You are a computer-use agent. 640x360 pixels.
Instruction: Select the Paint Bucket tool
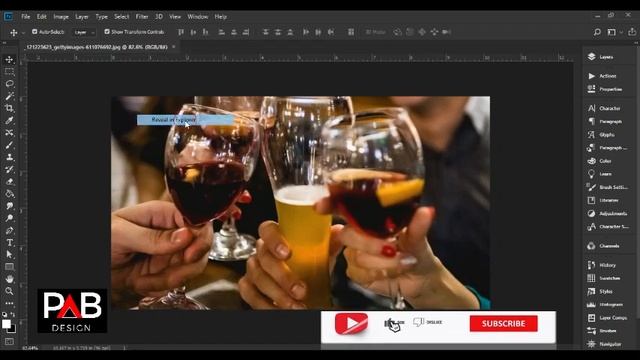click(x=9, y=194)
